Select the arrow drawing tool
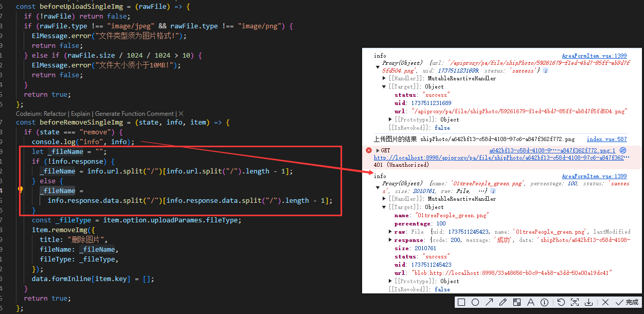644x314 pixels. (x=489, y=302)
